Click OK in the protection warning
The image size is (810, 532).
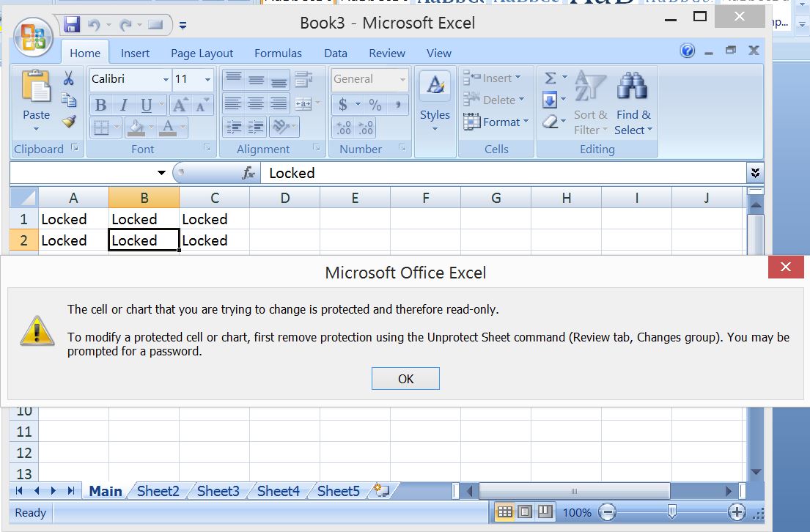pos(405,379)
